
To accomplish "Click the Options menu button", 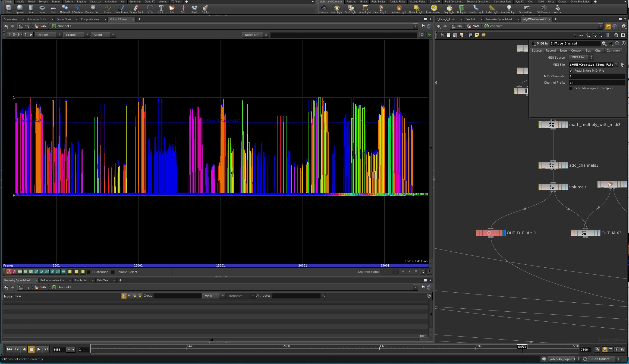I will (48, 35).
